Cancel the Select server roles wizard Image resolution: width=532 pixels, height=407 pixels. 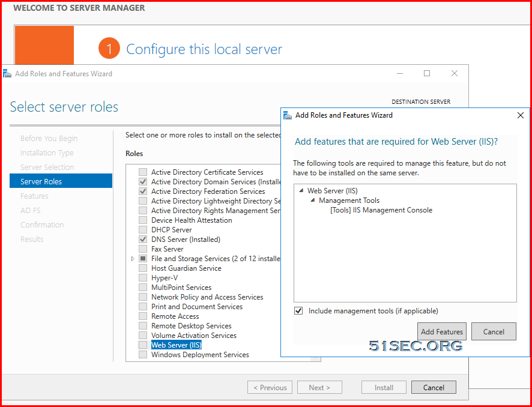coord(434,387)
